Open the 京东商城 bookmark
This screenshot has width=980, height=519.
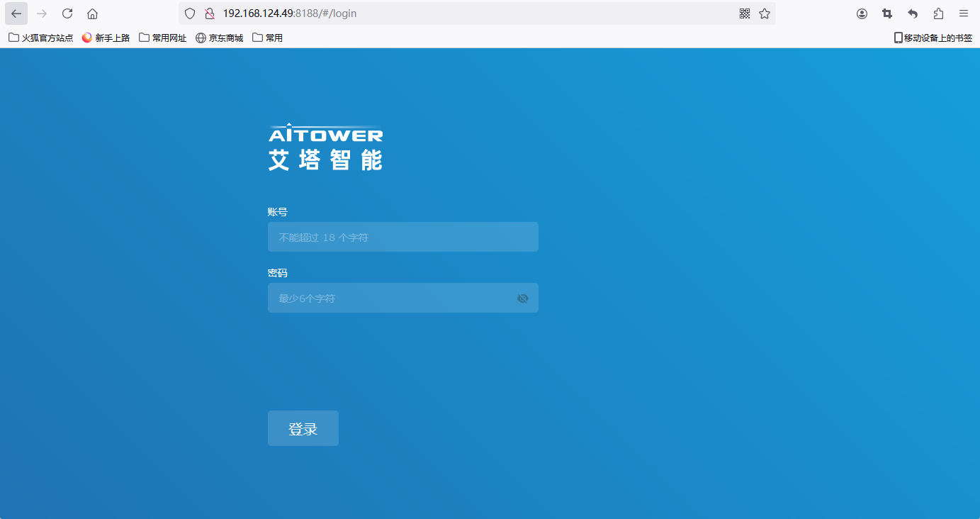[220, 38]
